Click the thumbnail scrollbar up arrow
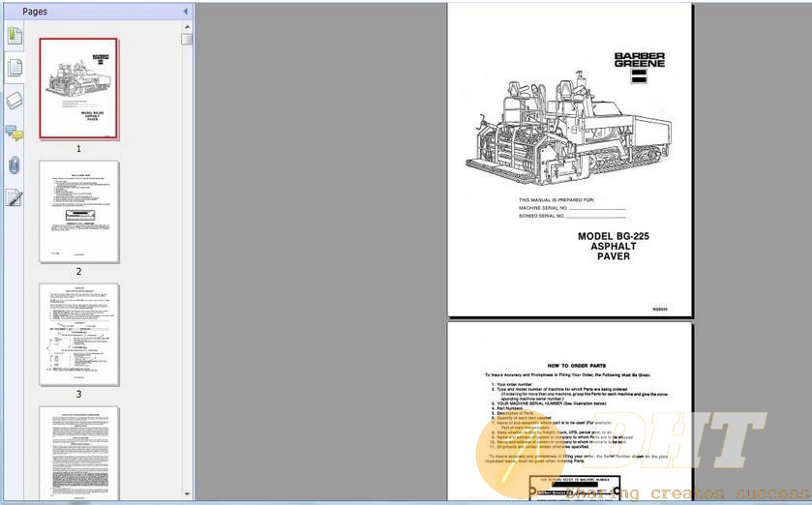 (x=187, y=27)
